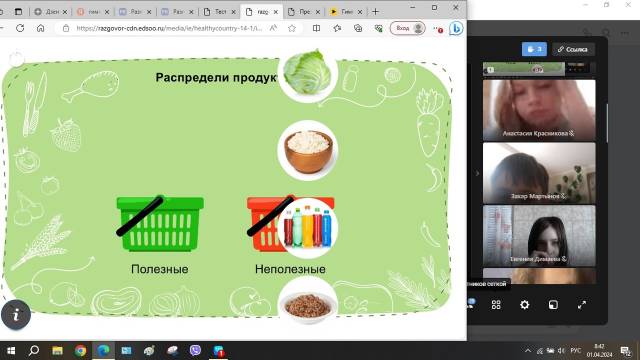Select the third participant's video tile (Евгения)

click(539, 236)
